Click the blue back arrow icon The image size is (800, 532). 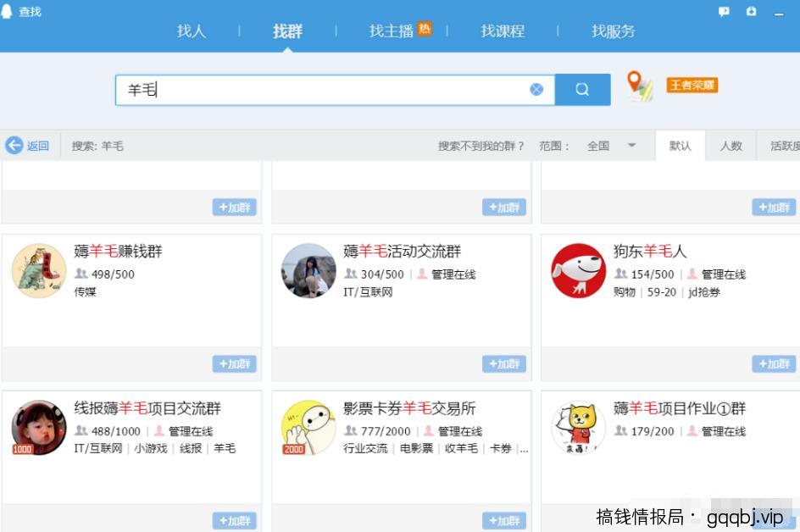pyautogui.click(x=14, y=145)
